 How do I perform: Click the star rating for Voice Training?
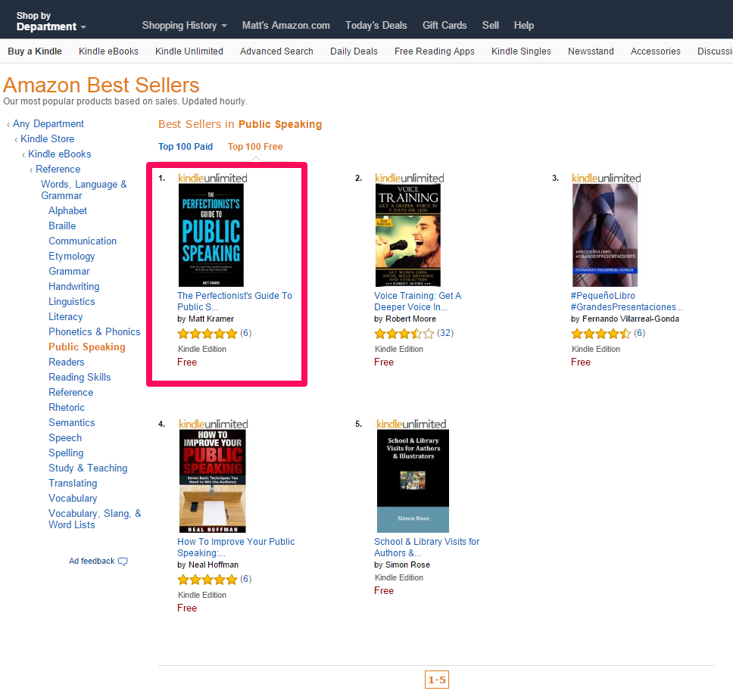[404, 333]
